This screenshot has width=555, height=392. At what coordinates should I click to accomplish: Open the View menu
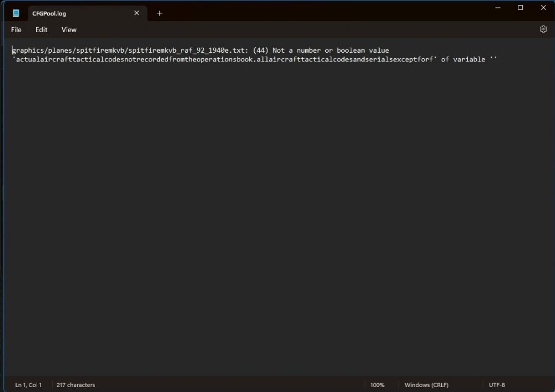pyautogui.click(x=69, y=29)
